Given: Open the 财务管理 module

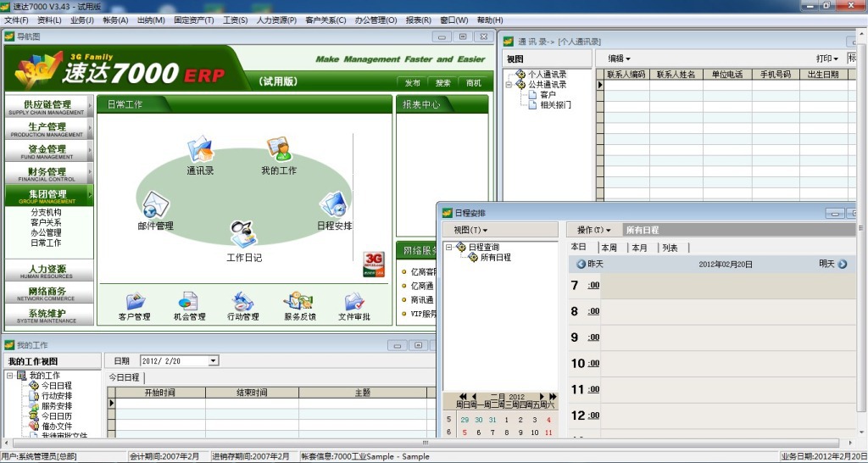Looking at the screenshot, I should coord(47,173).
